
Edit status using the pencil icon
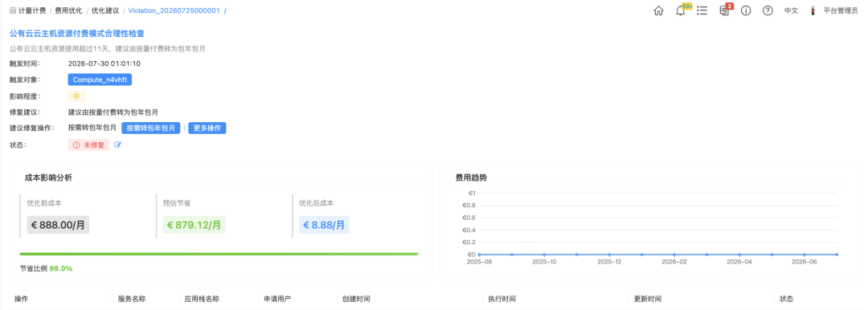[117, 145]
